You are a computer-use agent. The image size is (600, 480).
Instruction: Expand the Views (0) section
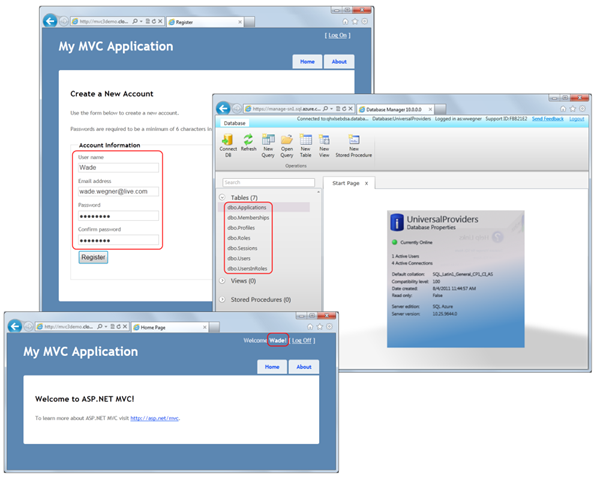pyautogui.click(x=223, y=281)
